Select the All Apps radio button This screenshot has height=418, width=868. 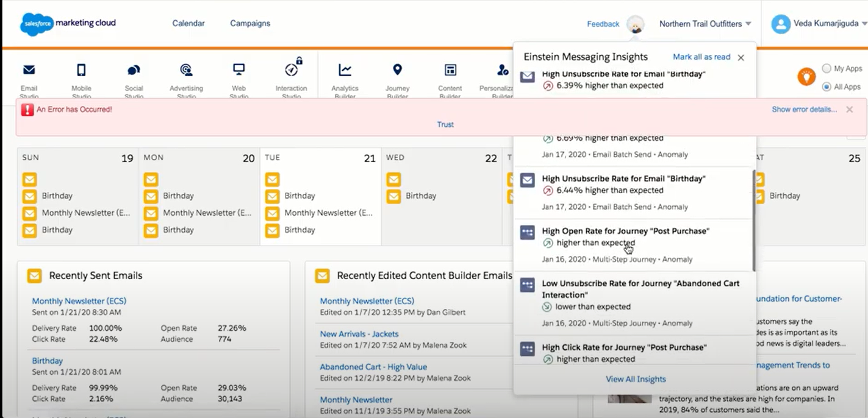click(827, 87)
